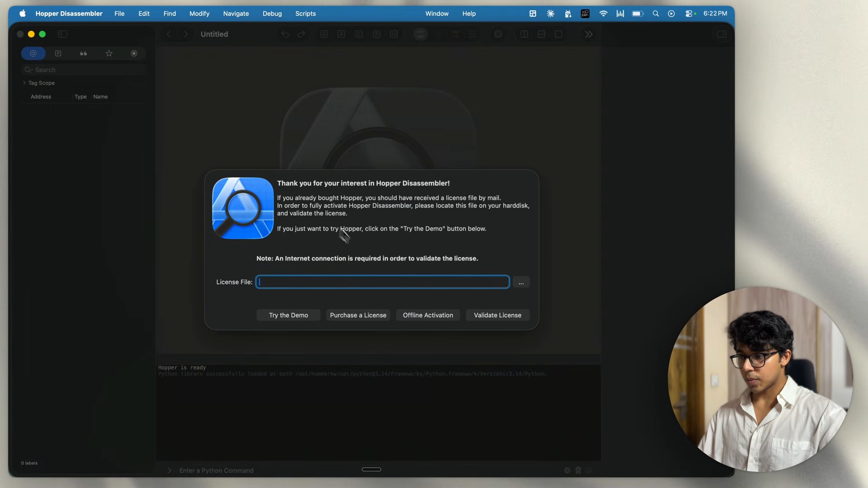
Task: Show more toolbar items double chevron
Action: [589, 34]
